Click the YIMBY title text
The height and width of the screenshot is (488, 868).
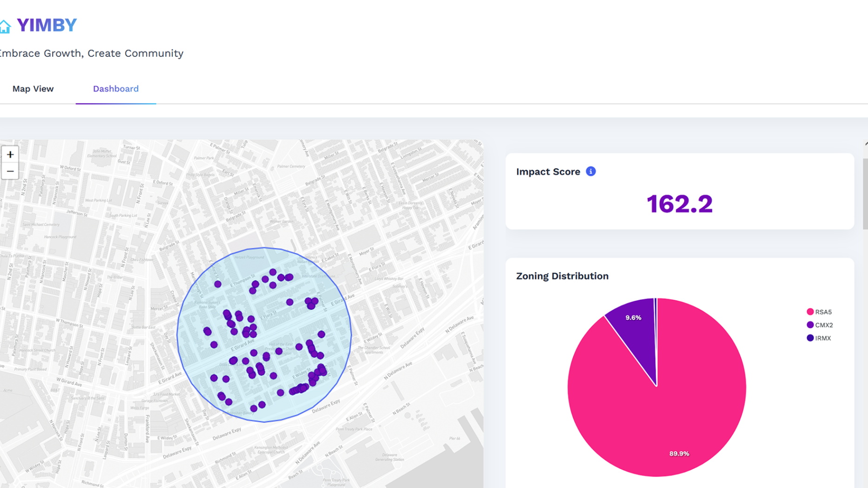47,25
